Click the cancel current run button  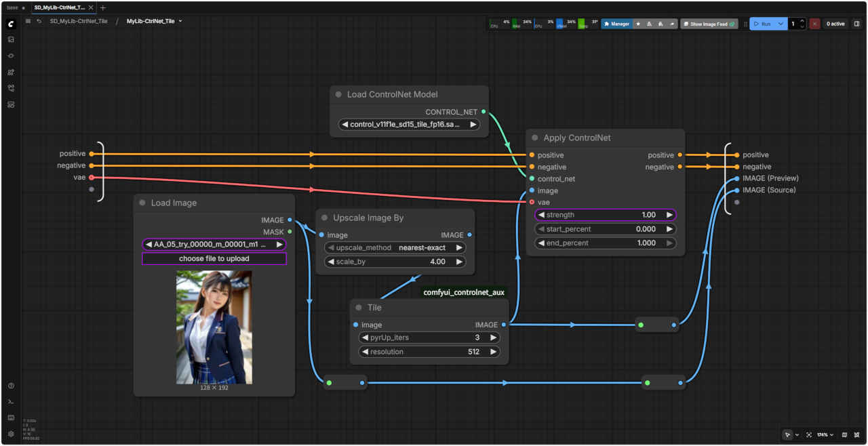click(814, 24)
